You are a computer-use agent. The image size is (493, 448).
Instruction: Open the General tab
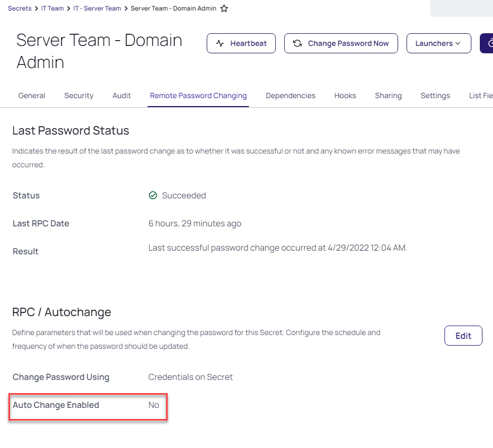pyautogui.click(x=32, y=96)
